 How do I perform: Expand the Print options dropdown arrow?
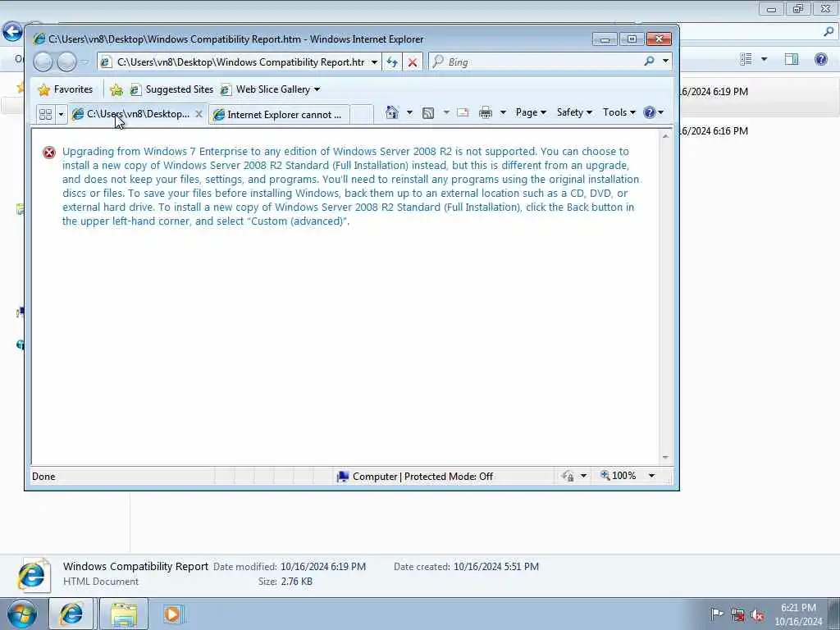click(x=503, y=112)
